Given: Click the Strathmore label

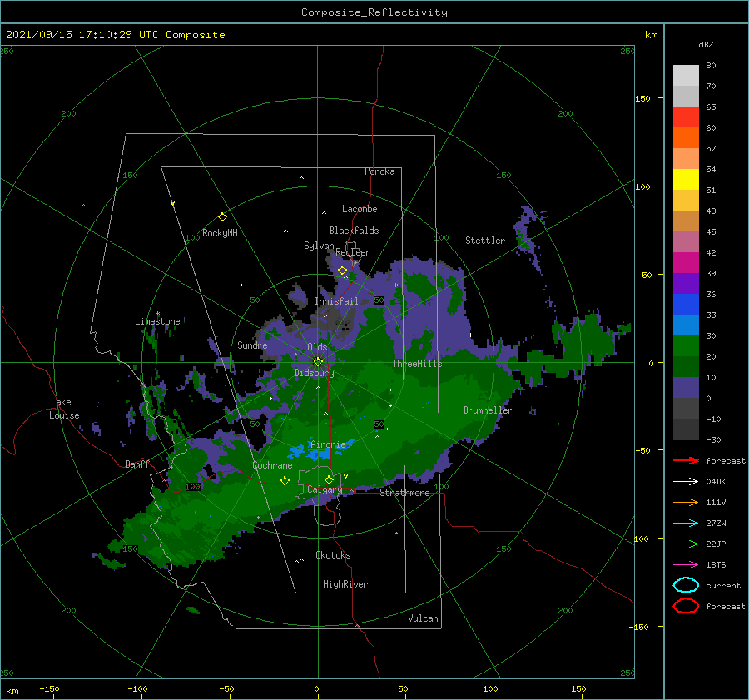Looking at the screenshot, I should tap(404, 493).
